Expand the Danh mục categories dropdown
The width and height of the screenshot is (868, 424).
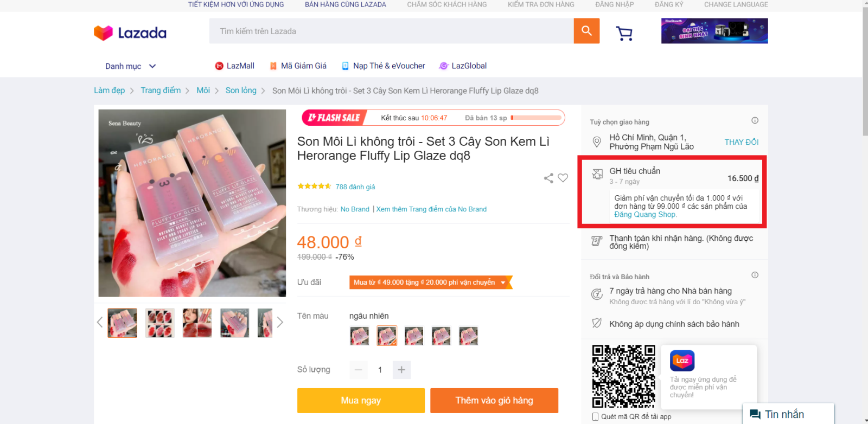[131, 66]
